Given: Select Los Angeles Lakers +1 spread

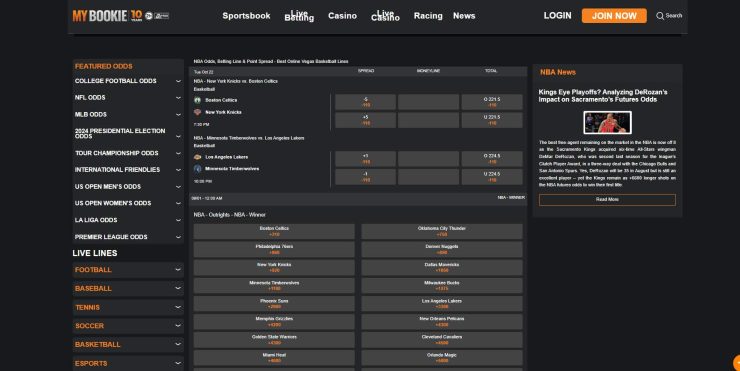Looking at the screenshot, I should coord(366,159).
